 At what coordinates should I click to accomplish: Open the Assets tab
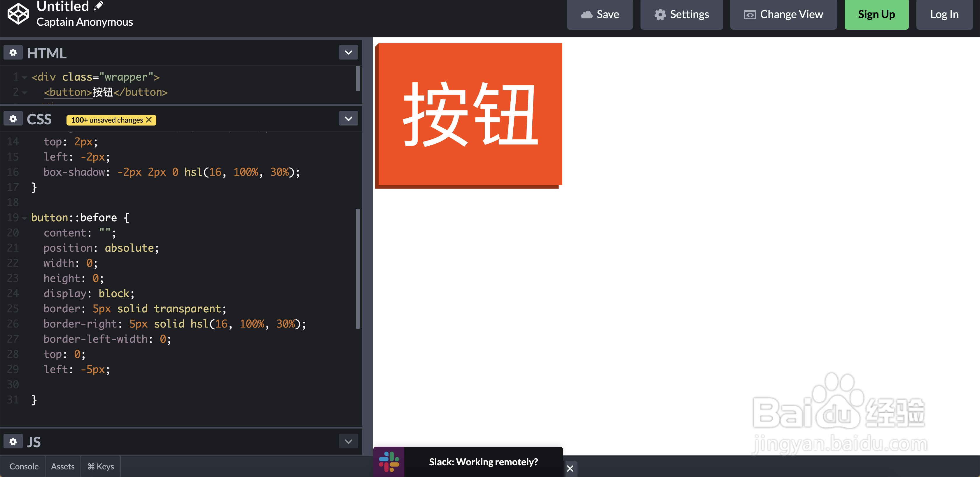click(63, 466)
